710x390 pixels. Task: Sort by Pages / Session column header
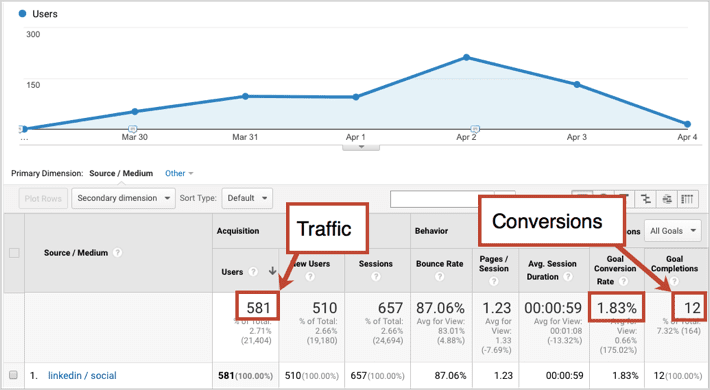pyautogui.click(x=494, y=264)
